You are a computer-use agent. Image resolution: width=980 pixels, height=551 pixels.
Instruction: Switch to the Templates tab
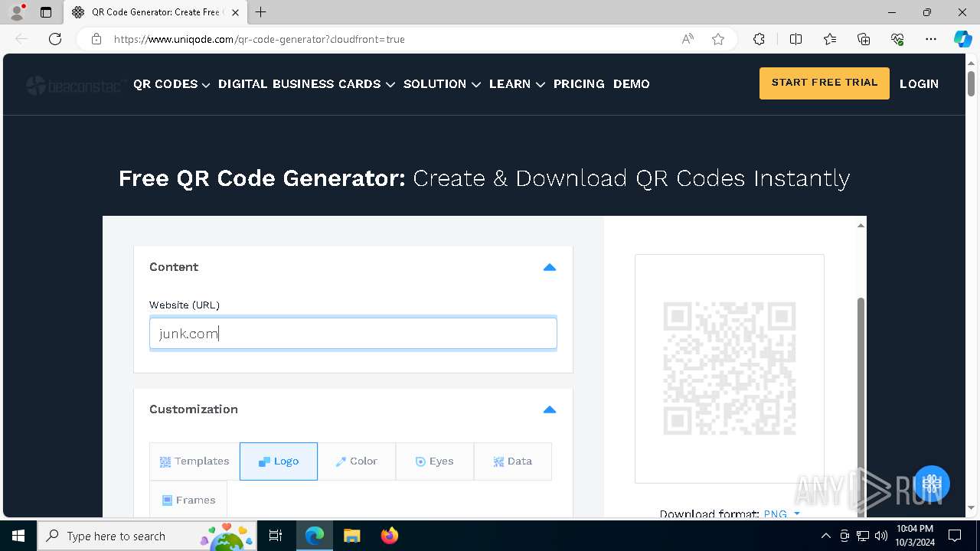tap(194, 461)
